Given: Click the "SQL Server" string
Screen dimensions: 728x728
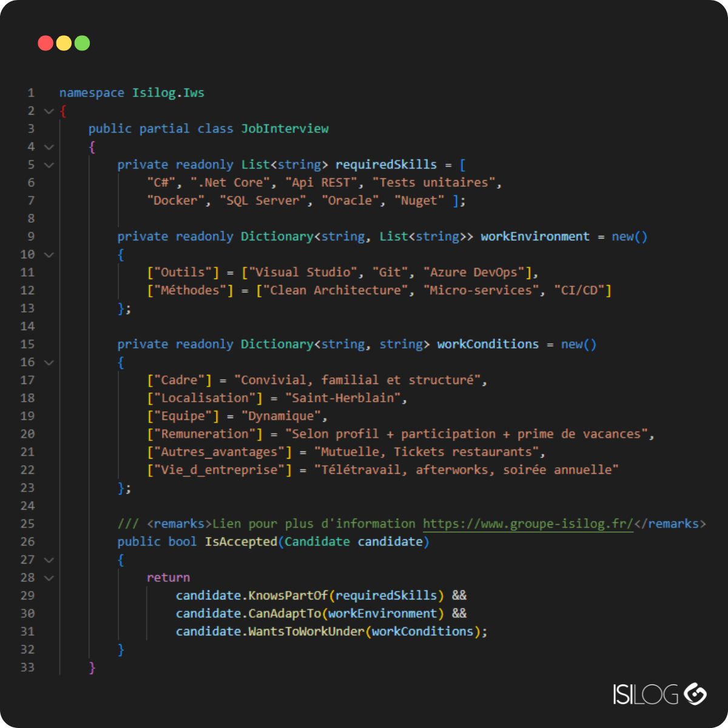Looking at the screenshot, I should coord(263,200).
